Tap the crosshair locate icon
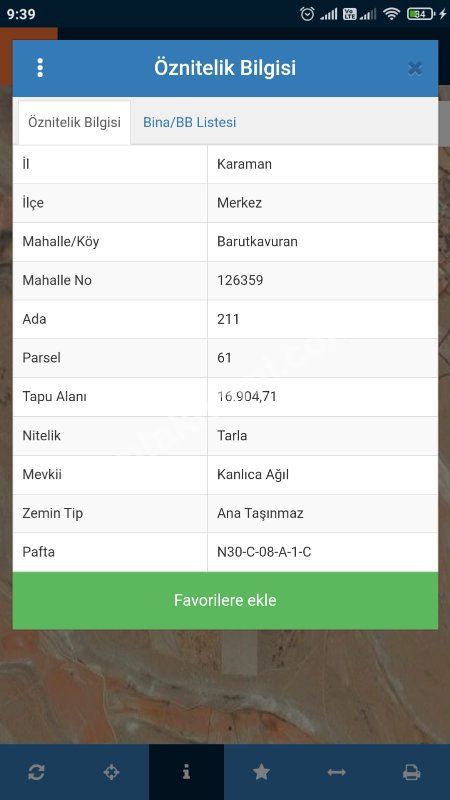Screen dimensions: 450x800 [x=111, y=772]
